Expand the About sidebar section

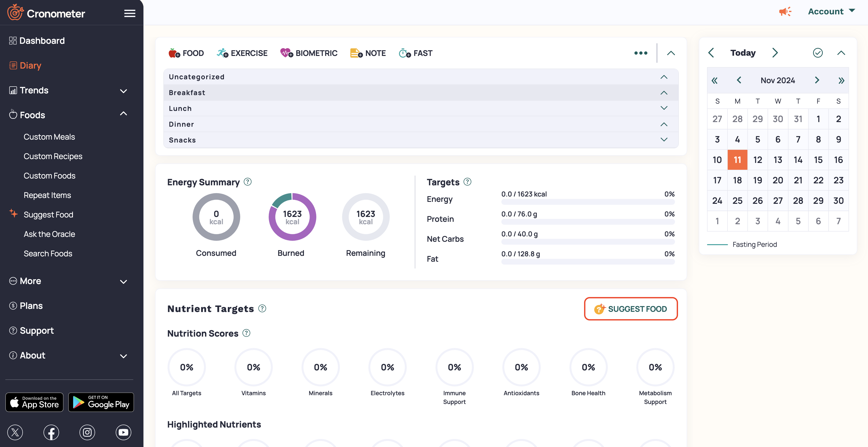(123, 356)
